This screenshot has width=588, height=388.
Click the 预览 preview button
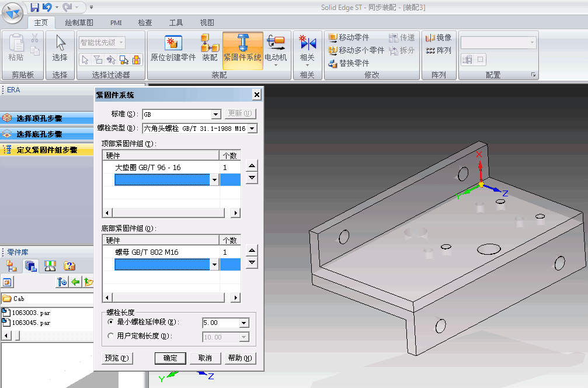coord(117,358)
